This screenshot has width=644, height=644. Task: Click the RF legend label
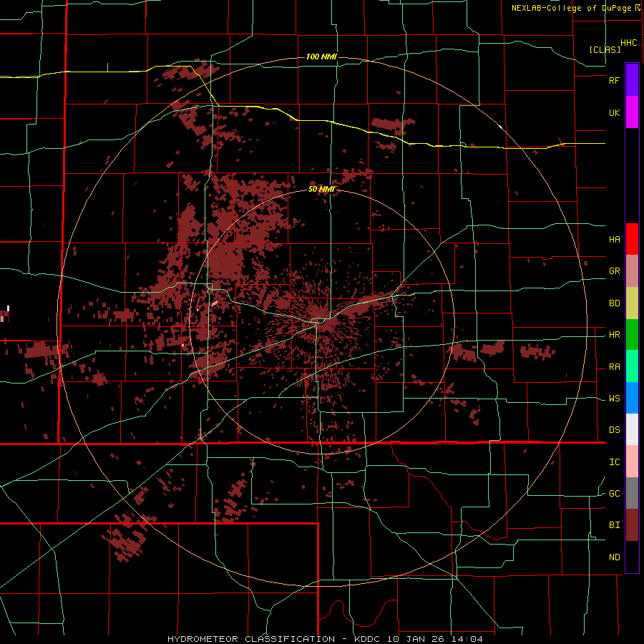point(614,80)
